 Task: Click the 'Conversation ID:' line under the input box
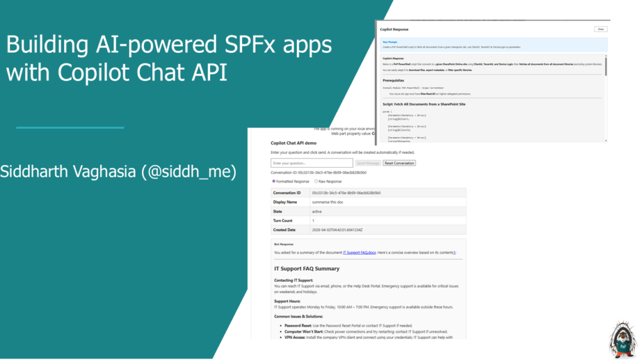tap(318, 172)
